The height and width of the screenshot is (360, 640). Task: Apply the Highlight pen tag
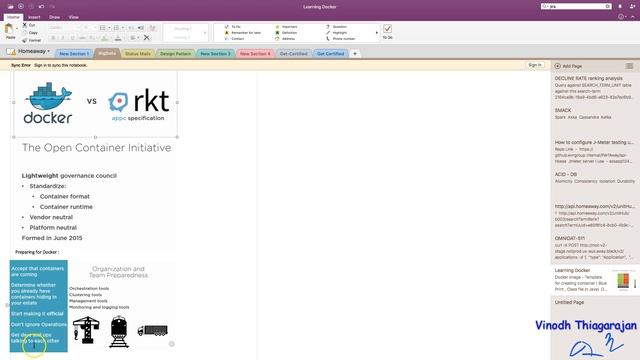click(x=336, y=33)
